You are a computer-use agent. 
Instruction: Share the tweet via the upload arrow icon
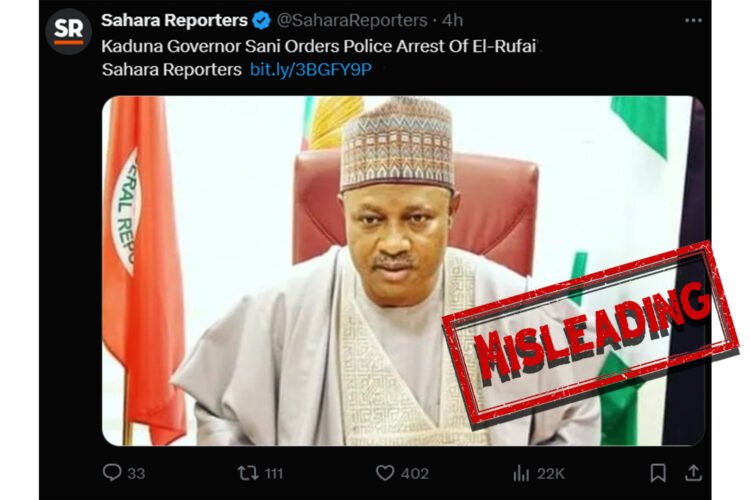693,473
